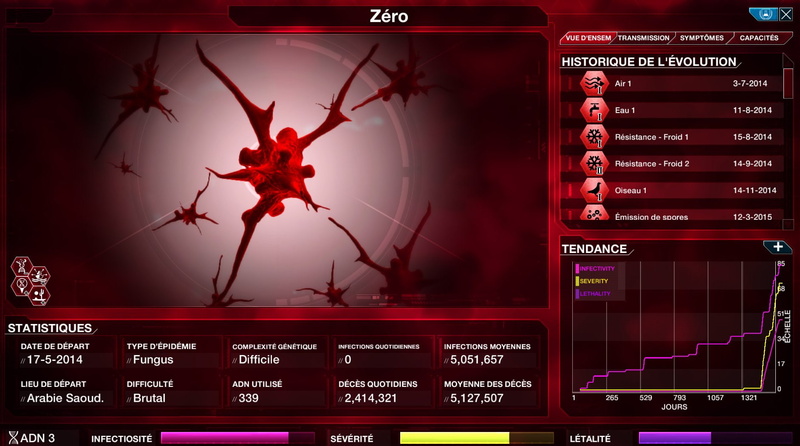The image size is (800, 446).
Task: Click the fungus disease artwork image
Action: point(277,170)
